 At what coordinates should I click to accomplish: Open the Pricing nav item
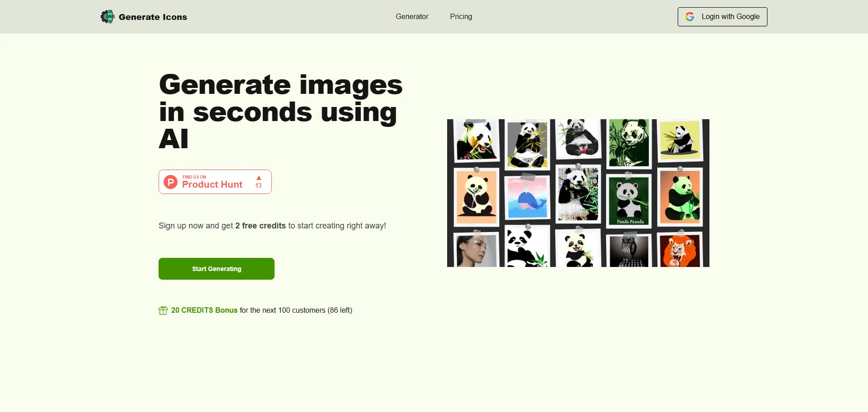461,17
